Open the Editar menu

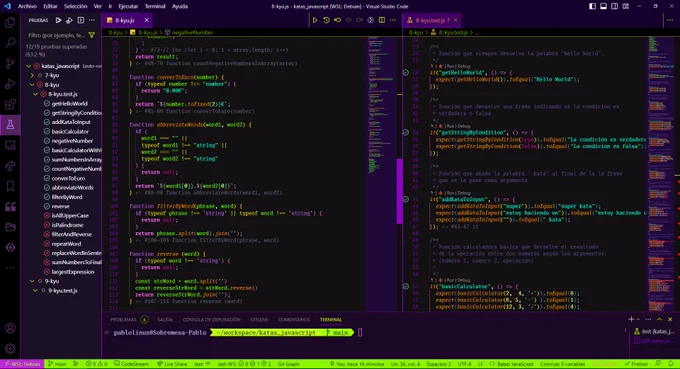(x=50, y=6)
